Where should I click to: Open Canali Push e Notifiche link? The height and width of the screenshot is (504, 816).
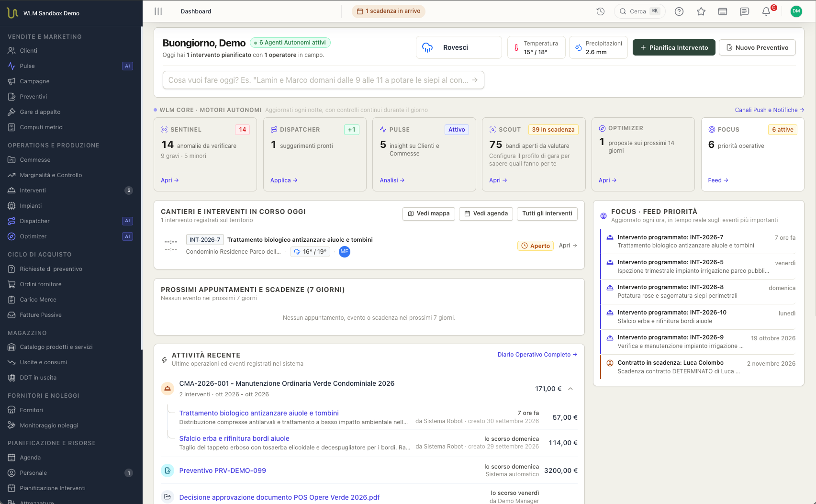(x=770, y=110)
